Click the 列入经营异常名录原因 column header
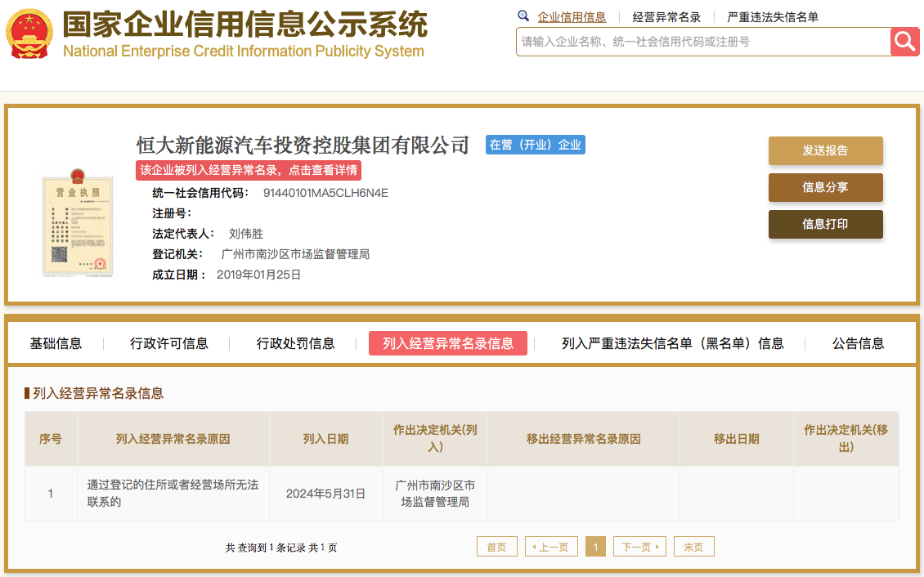 [173, 439]
